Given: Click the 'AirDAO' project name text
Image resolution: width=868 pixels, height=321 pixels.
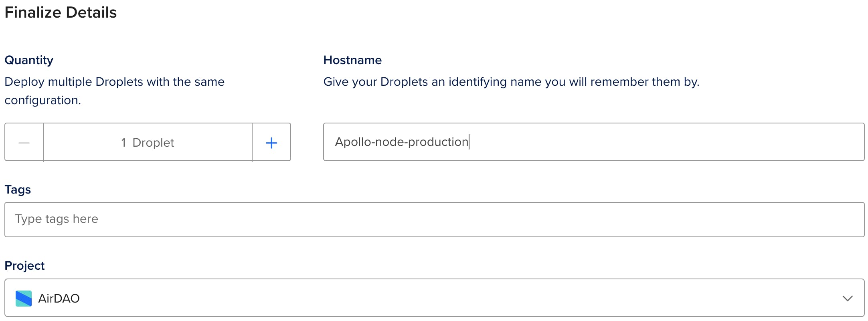Looking at the screenshot, I should (59, 299).
